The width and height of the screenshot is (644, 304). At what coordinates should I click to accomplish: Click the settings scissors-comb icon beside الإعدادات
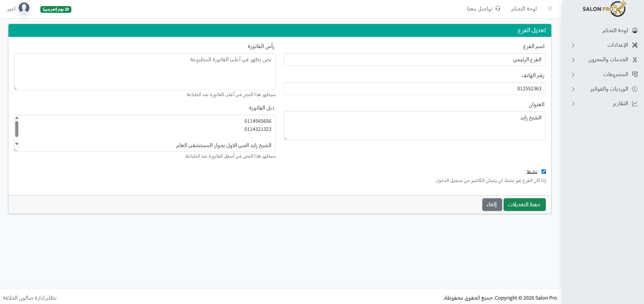[x=635, y=45]
